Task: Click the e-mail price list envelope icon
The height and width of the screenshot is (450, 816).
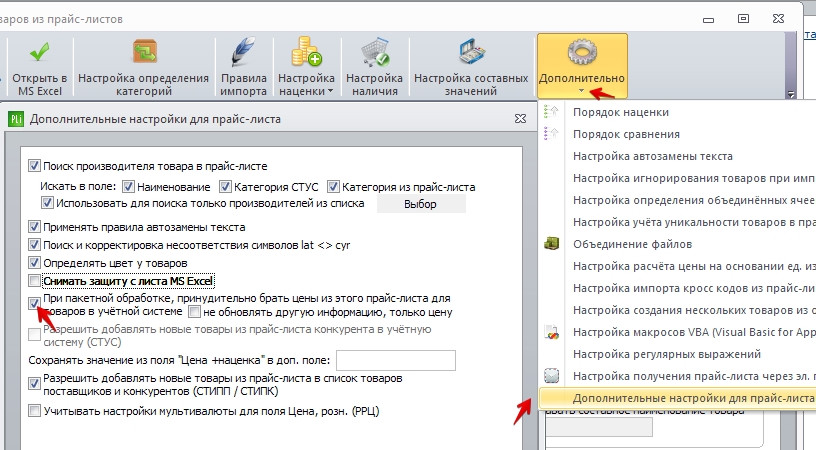Action: coord(551,376)
